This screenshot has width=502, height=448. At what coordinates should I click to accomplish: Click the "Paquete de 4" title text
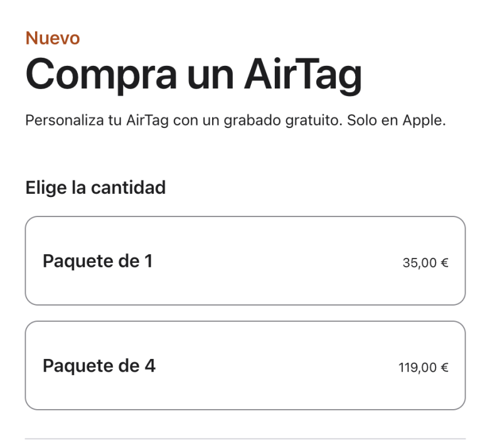(99, 366)
